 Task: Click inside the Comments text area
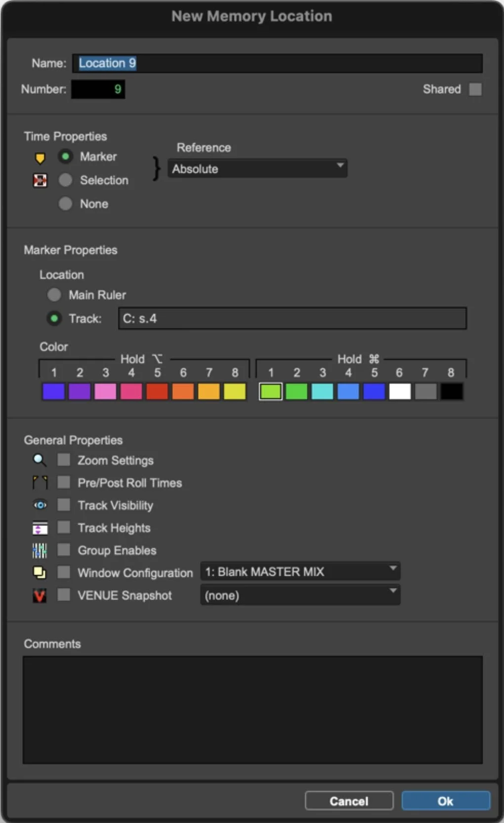(252, 710)
